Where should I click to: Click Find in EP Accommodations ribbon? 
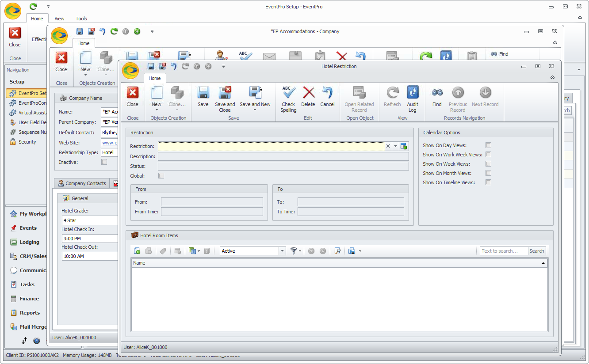[x=500, y=54]
